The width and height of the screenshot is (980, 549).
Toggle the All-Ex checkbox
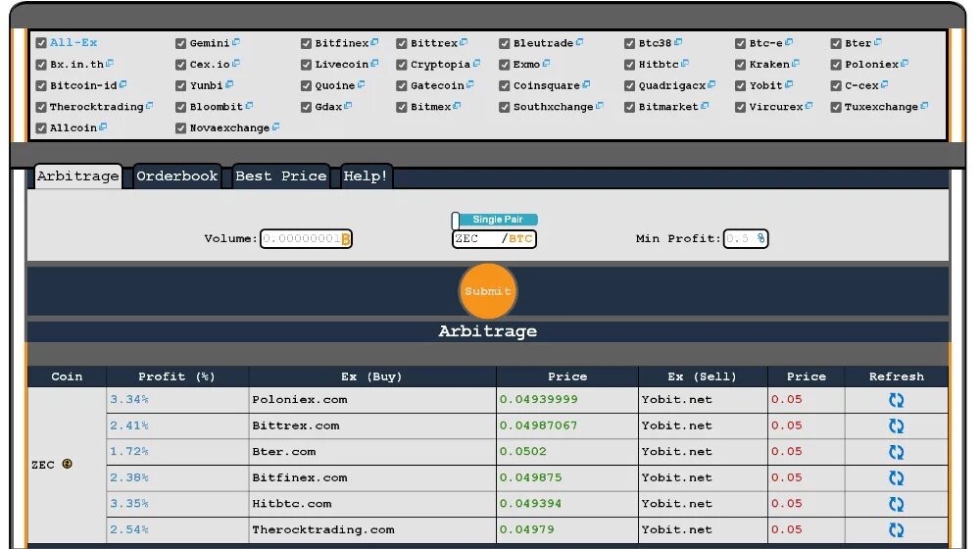point(41,43)
